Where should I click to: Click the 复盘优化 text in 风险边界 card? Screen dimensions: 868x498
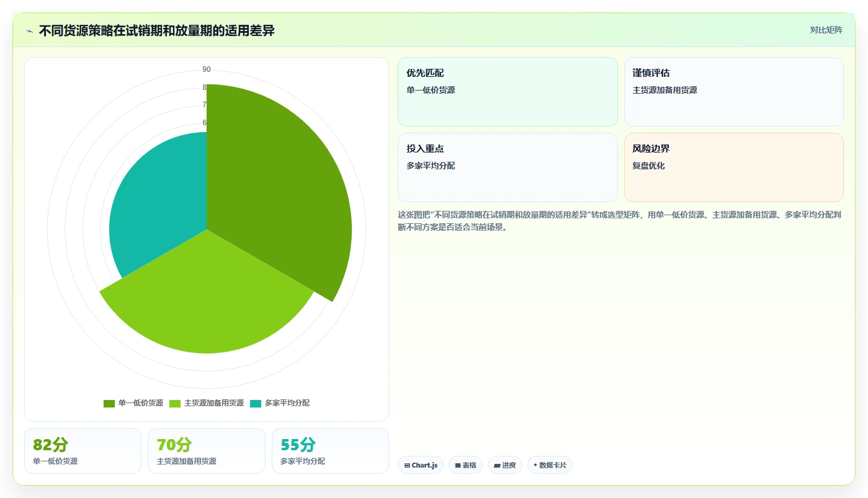[648, 166]
